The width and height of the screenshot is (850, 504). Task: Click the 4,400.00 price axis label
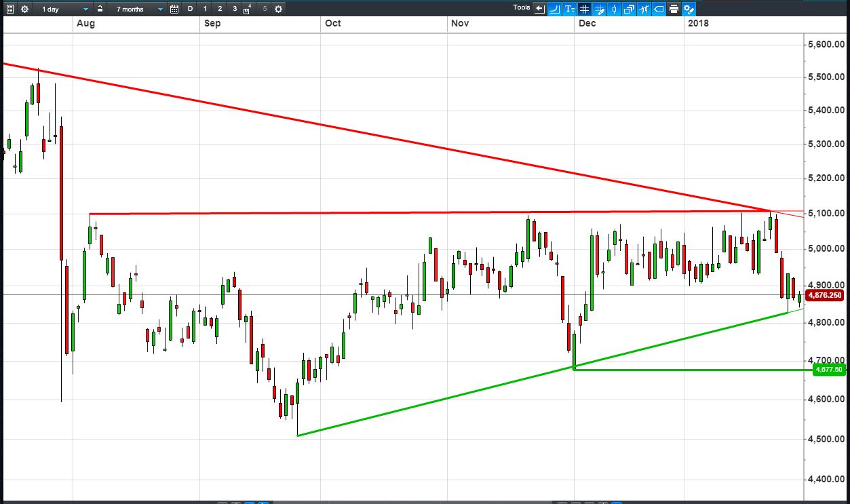(826, 480)
